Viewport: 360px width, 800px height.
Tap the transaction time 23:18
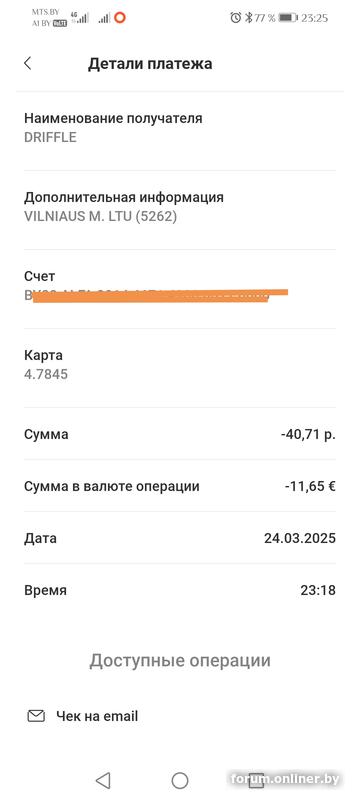318,590
